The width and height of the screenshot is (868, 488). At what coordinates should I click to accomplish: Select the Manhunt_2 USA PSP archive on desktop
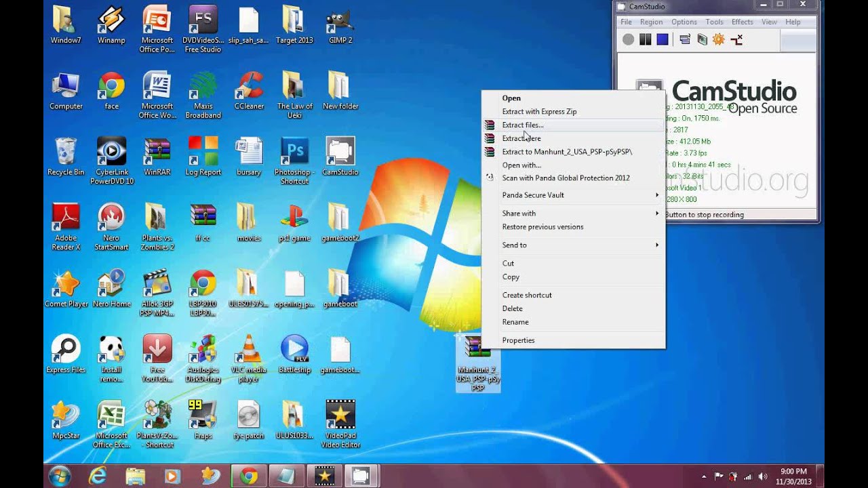[x=478, y=363]
